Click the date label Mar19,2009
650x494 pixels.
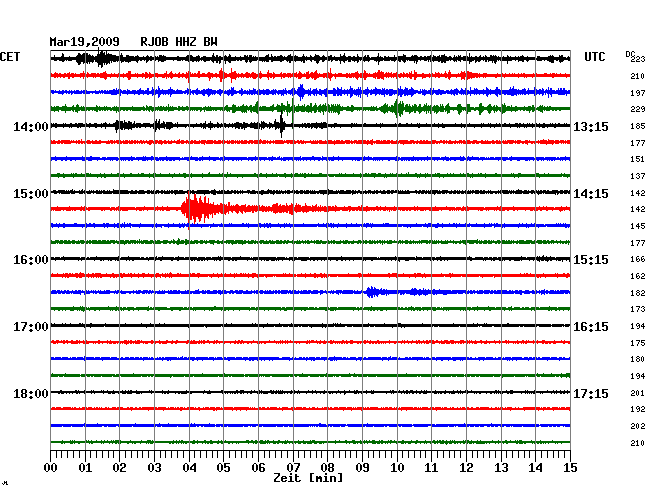coord(85,42)
